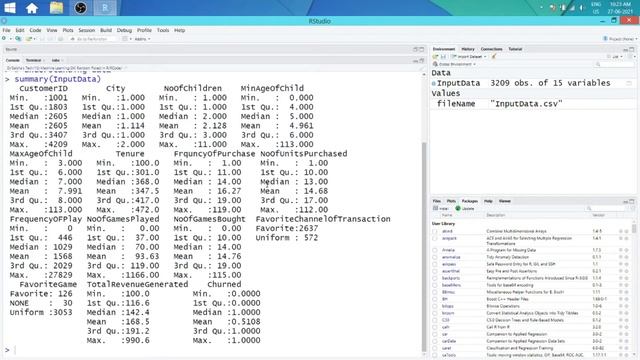The height and width of the screenshot is (360, 640).
Task: Click the Install packages button
Action: pyautogui.click(x=440, y=208)
